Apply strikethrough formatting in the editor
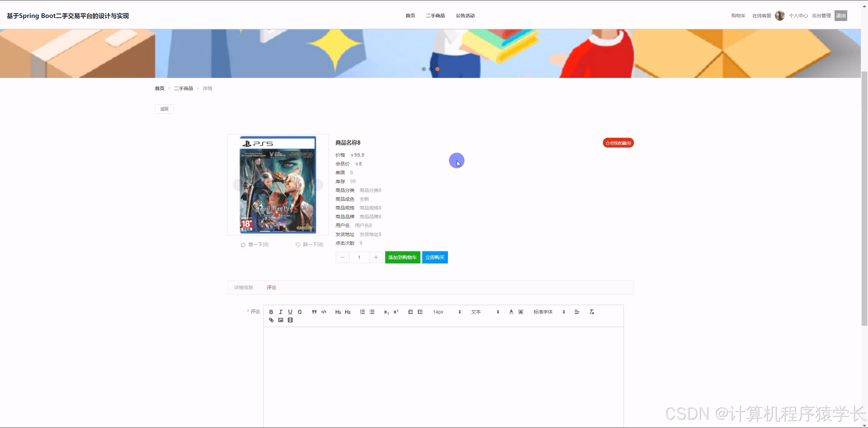Viewport: 868px width, 428px height. click(x=300, y=312)
